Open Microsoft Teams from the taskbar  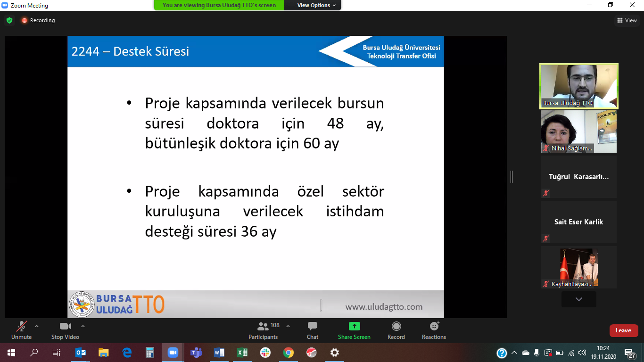196,353
